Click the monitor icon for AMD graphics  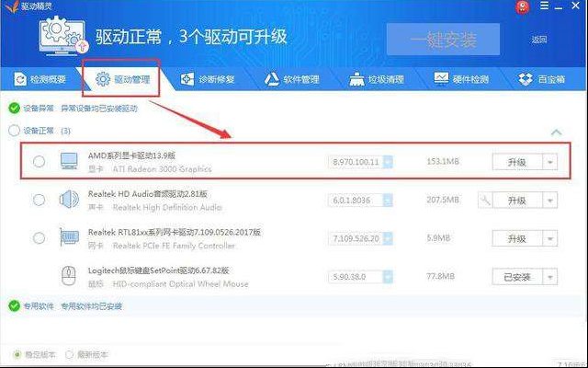(x=70, y=161)
